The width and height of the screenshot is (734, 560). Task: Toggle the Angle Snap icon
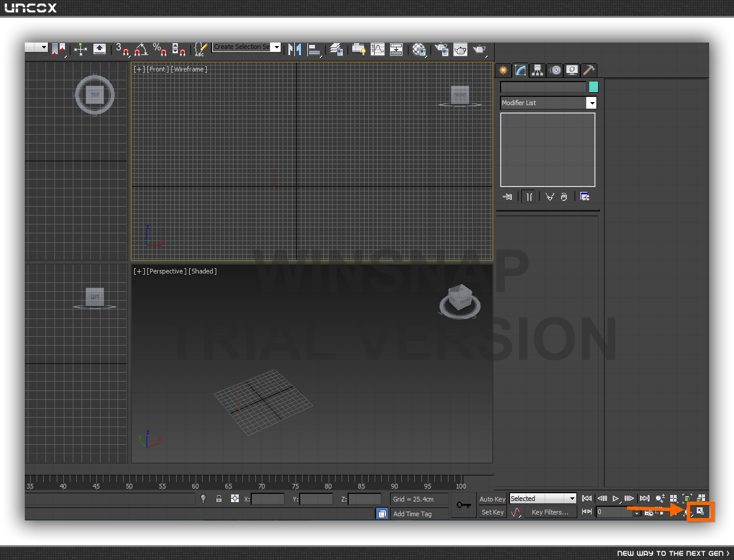(141, 49)
